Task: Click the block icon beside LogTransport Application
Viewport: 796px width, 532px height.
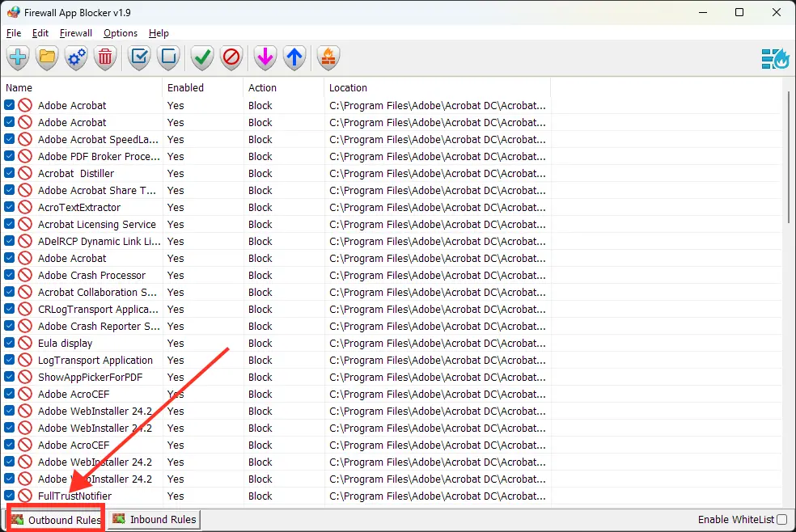Action: click(x=25, y=360)
